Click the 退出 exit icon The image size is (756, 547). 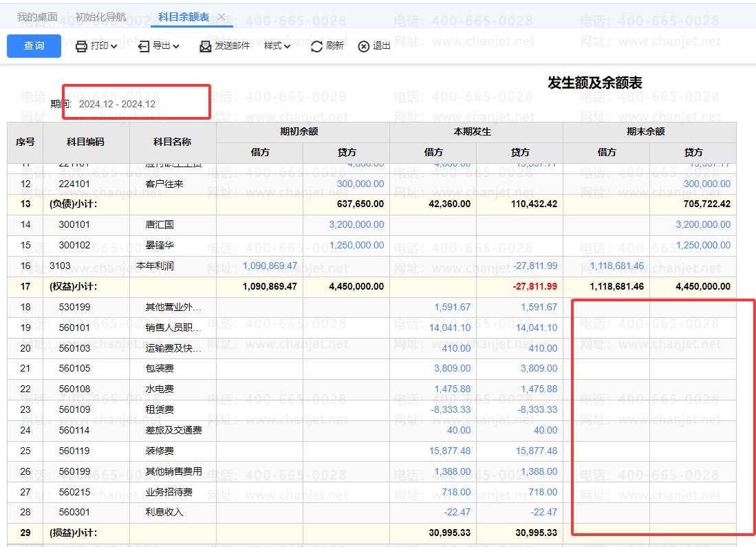click(364, 46)
